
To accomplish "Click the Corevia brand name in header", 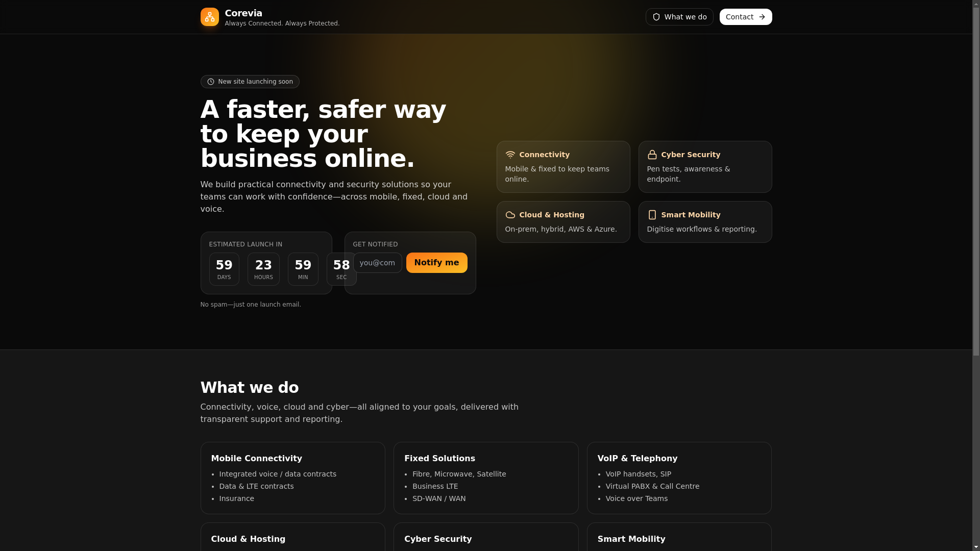I will 243,13.
